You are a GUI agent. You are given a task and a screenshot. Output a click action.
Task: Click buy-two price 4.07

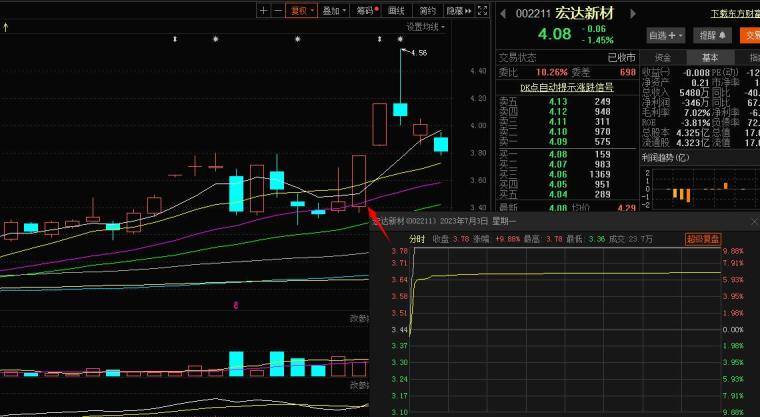point(558,164)
